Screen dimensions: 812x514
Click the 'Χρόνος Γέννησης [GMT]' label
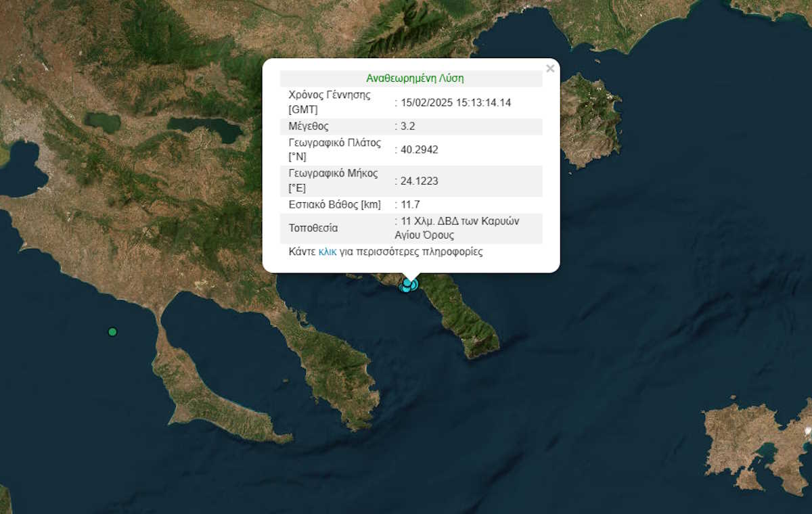[330, 102]
